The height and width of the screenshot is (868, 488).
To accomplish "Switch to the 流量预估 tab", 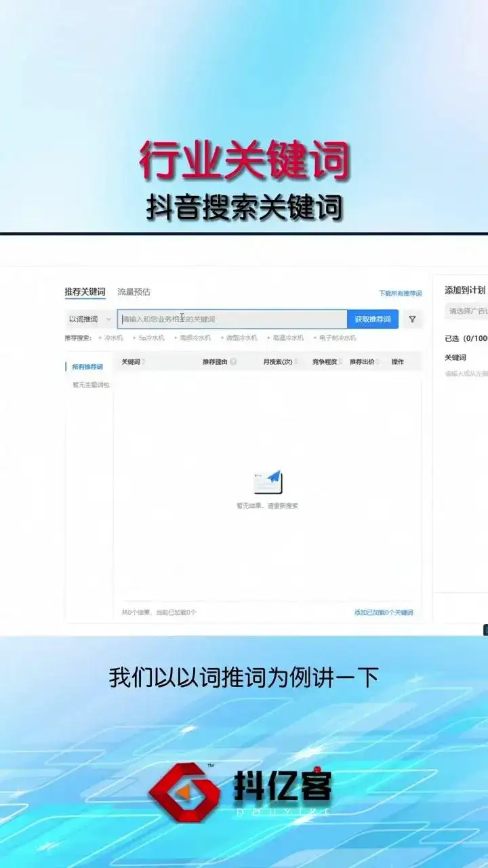I will (x=134, y=292).
